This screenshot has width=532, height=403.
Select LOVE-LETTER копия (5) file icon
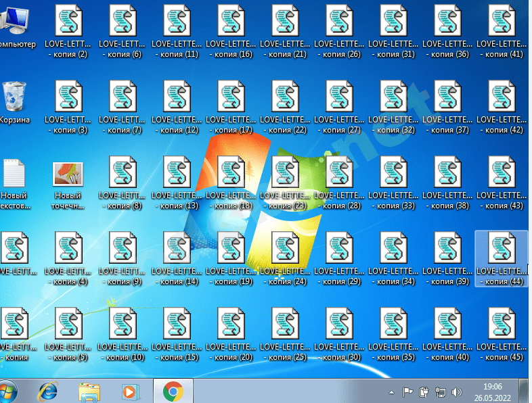pyautogui.click(x=68, y=324)
